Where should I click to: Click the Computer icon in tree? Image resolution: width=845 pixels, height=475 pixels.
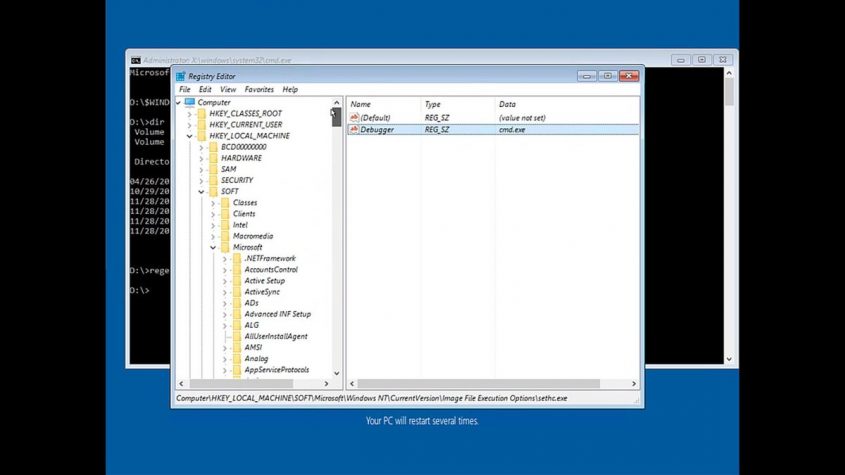[x=190, y=102]
